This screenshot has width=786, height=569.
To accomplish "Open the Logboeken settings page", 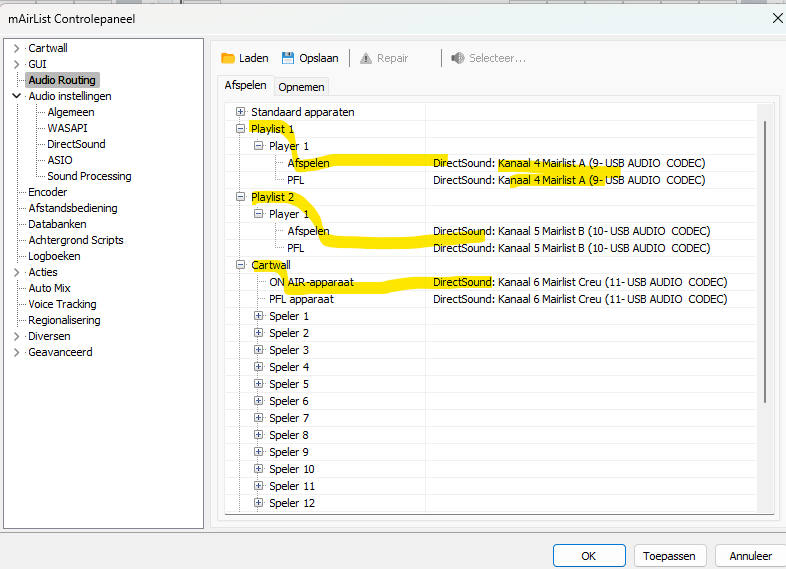I will [x=54, y=256].
